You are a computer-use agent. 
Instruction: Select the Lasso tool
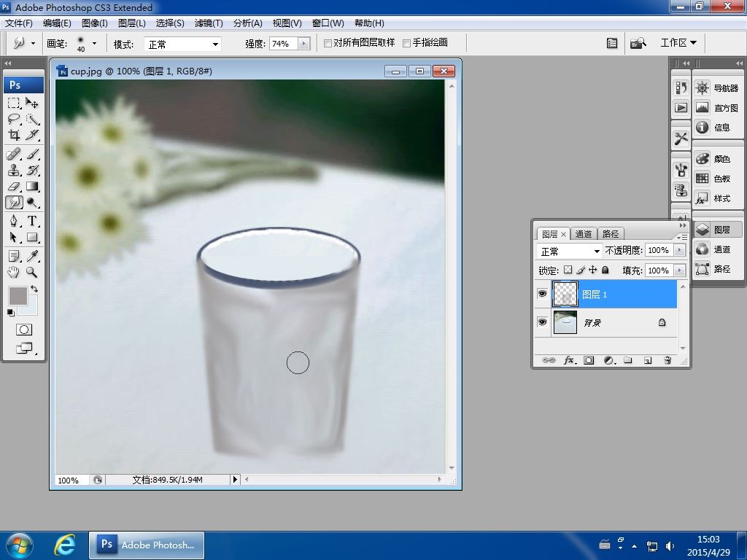pos(14,119)
